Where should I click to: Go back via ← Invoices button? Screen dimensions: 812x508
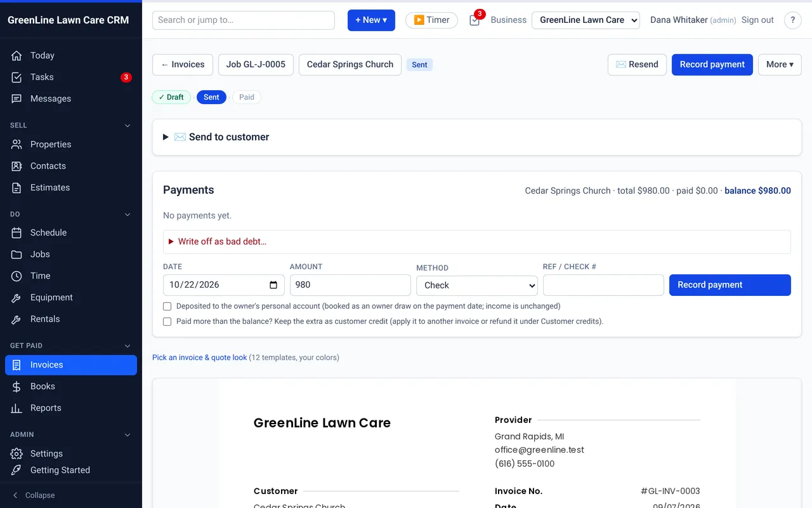point(183,65)
